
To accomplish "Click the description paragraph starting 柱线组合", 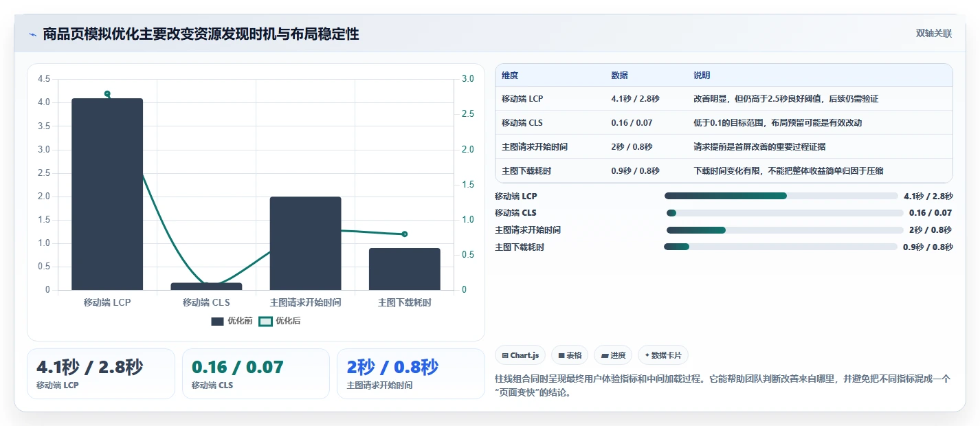I will 722,386.
